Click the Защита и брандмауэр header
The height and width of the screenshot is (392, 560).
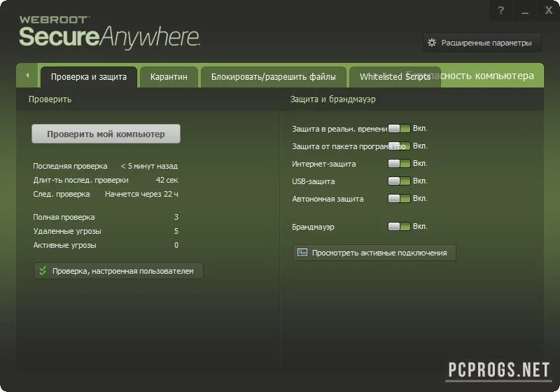(x=333, y=99)
